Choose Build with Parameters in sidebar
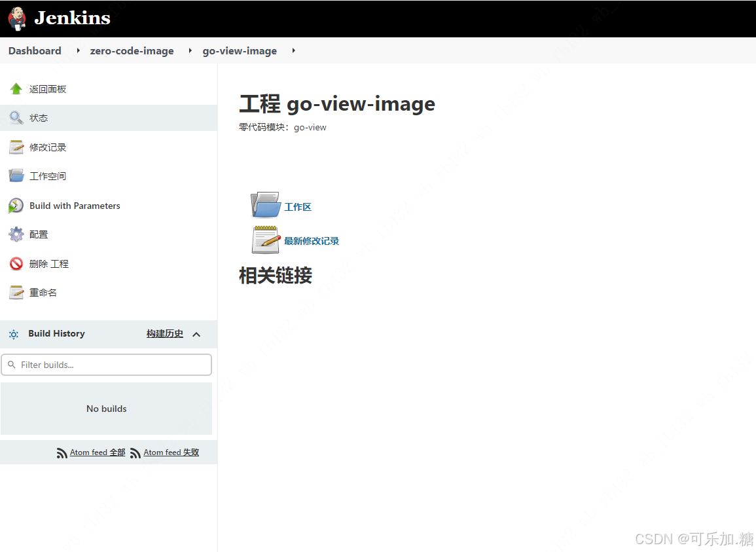The height and width of the screenshot is (552, 756). [x=75, y=206]
